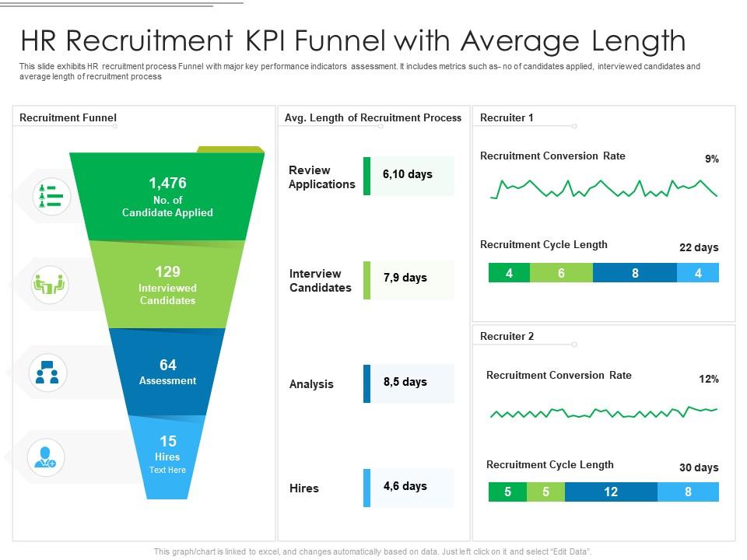The width and height of the screenshot is (747, 560).
Task: Toggle the marker dot in Recruiter 1 header
Action: click(576, 127)
